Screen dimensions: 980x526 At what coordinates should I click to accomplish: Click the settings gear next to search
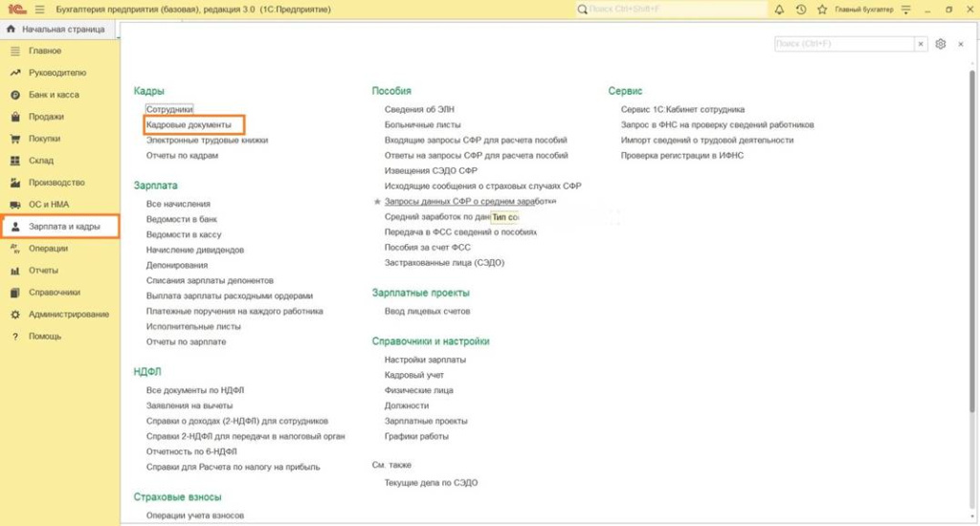click(941, 44)
